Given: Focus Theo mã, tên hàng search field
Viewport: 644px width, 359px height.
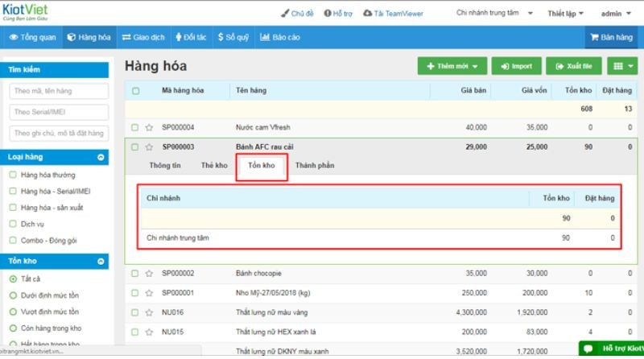Looking at the screenshot, I should point(59,91).
